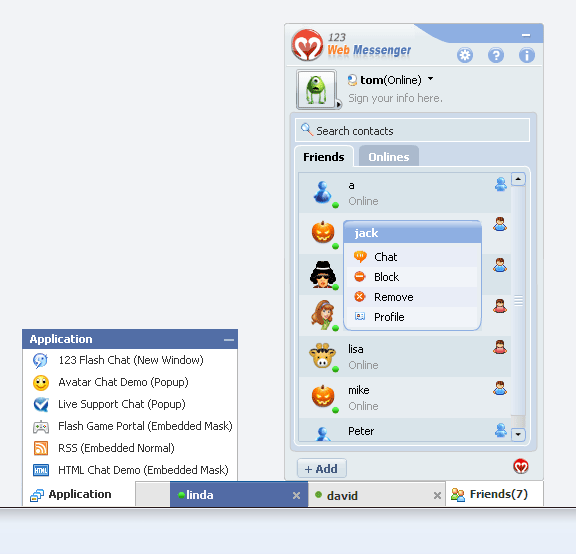This screenshot has height=554, width=576.
Task: Click the contact icon next to lisa
Action: coord(500,347)
